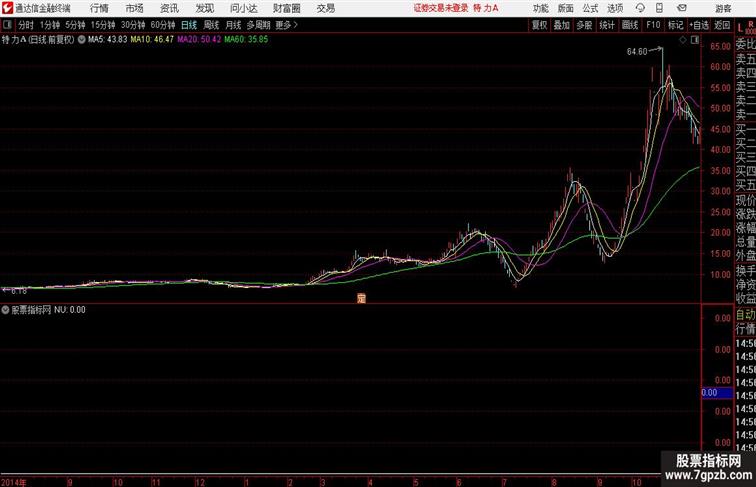The height and width of the screenshot is (487, 756).
Task: Select the 日线 daily period
Action: [x=189, y=25]
